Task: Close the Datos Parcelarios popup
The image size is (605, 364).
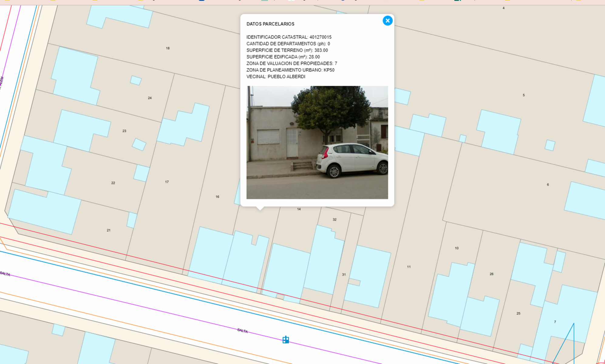Action: tap(387, 21)
